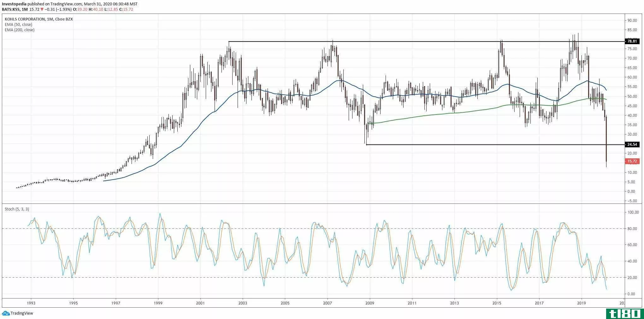
Task: Click the 2015 year axis label
Action: click(497, 303)
